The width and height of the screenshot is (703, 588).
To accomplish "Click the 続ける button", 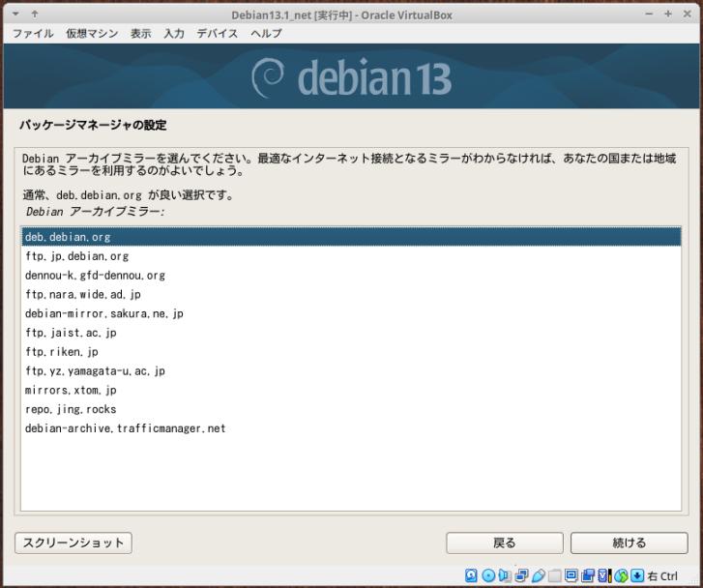I will (x=629, y=544).
